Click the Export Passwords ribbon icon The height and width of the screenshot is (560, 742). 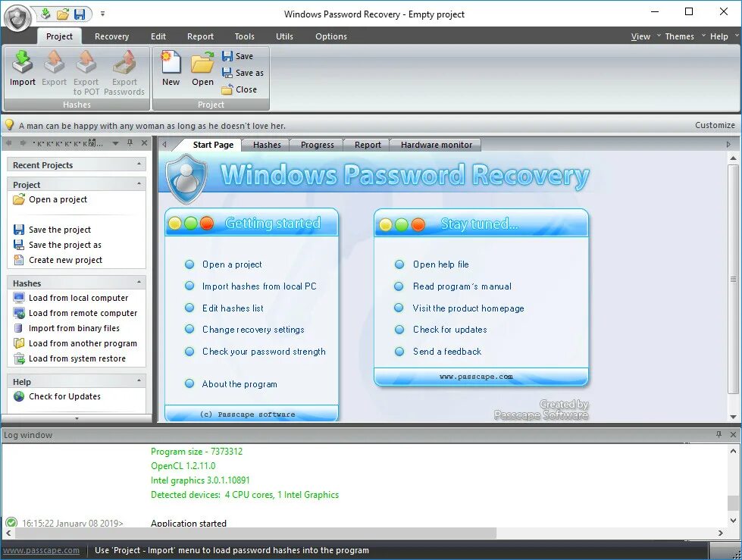tap(124, 72)
